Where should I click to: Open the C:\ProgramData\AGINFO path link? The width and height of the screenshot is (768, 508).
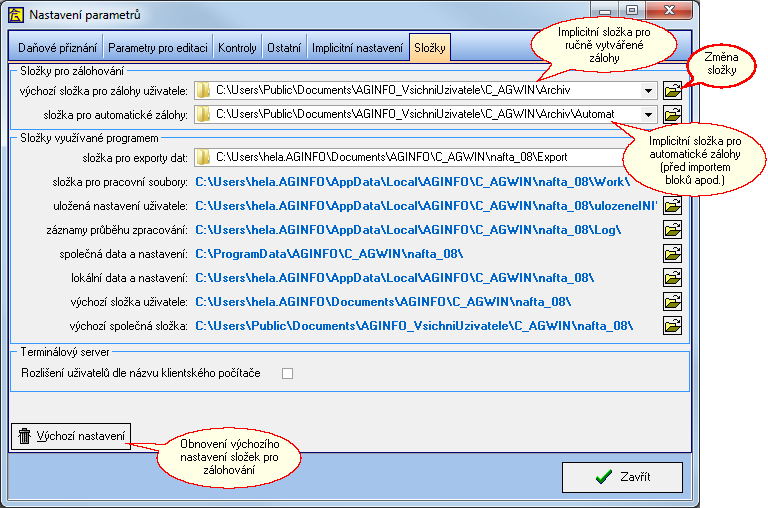pos(329,254)
